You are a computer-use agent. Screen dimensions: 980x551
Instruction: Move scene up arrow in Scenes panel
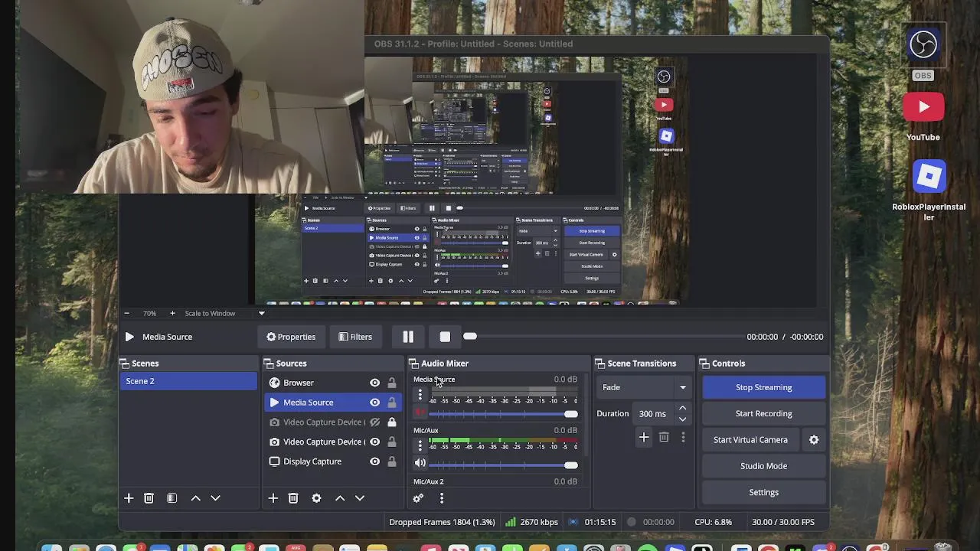196,498
